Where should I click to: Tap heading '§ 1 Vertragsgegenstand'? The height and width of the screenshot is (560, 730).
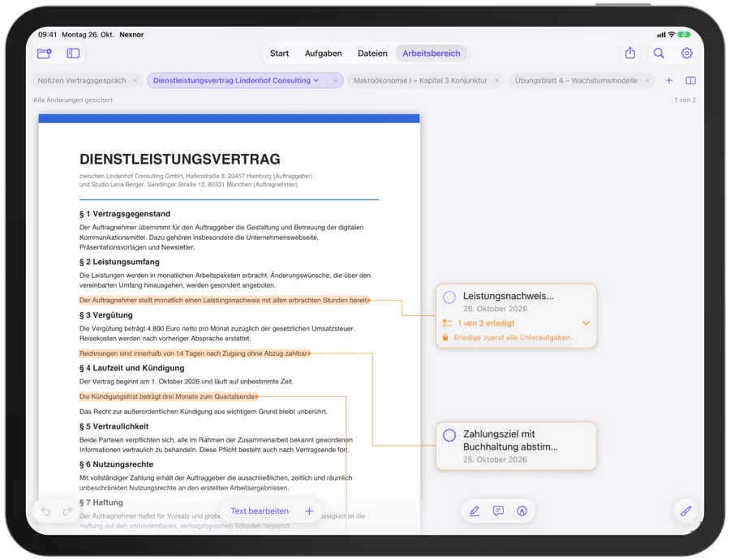click(125, 214)
